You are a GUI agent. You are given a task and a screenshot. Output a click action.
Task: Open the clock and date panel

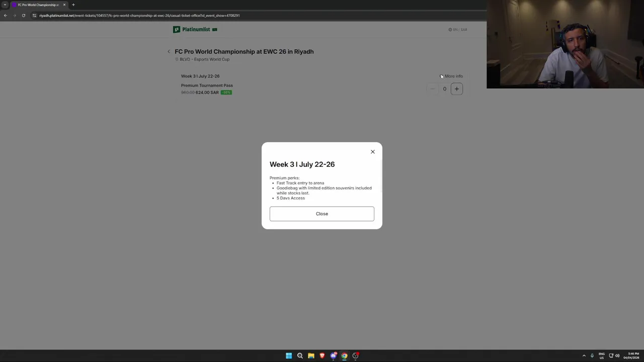pyautogui.click(x=631, y=356)
